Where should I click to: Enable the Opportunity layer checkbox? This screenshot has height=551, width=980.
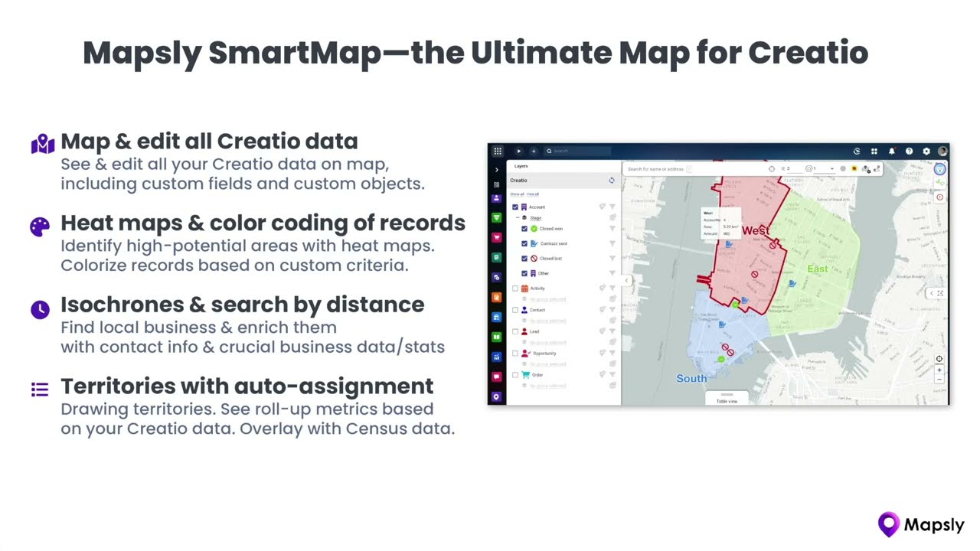coord(515,353)
